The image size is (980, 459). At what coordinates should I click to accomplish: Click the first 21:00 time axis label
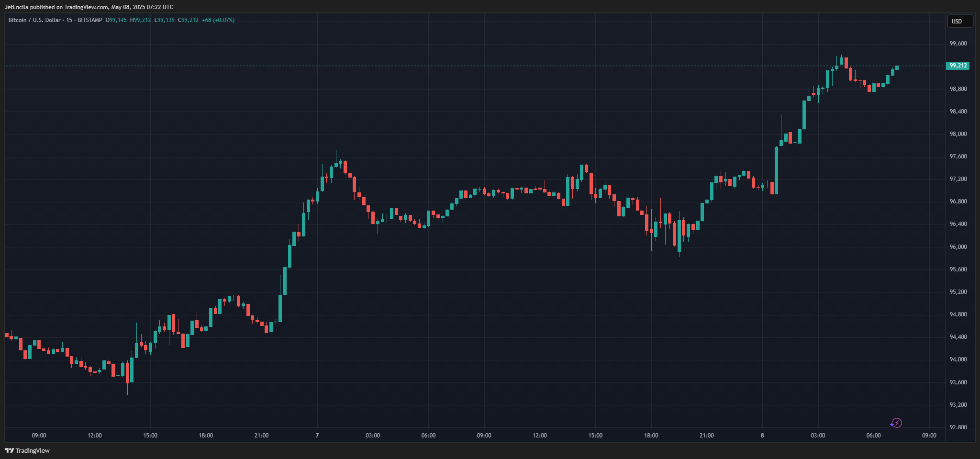(261, 436)
